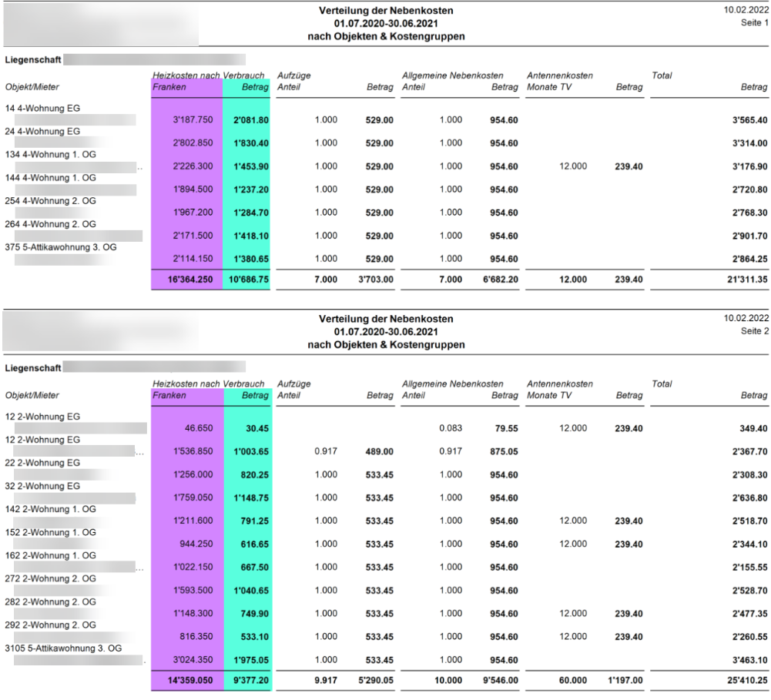This screenshot has width=771, height=700.
Task: Click the Anteil value 0.083
Action: [x=451, y=428]
